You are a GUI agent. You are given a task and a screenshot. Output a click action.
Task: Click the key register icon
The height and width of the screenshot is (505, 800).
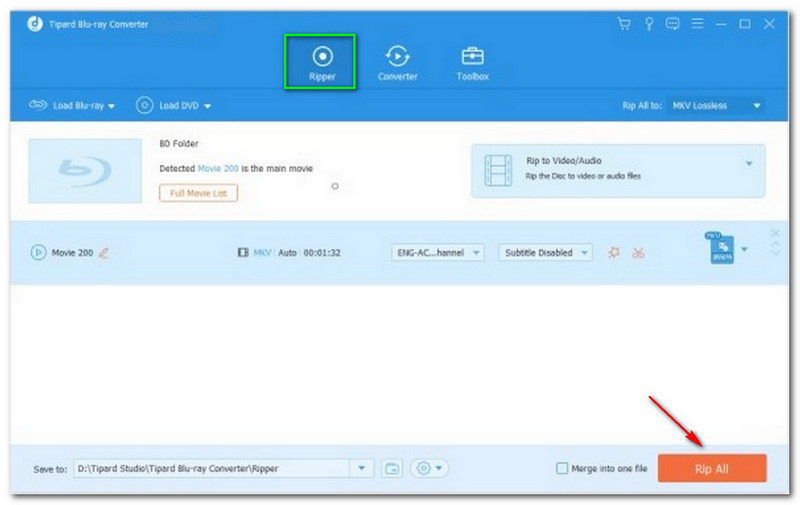click(x=648, y=23)
